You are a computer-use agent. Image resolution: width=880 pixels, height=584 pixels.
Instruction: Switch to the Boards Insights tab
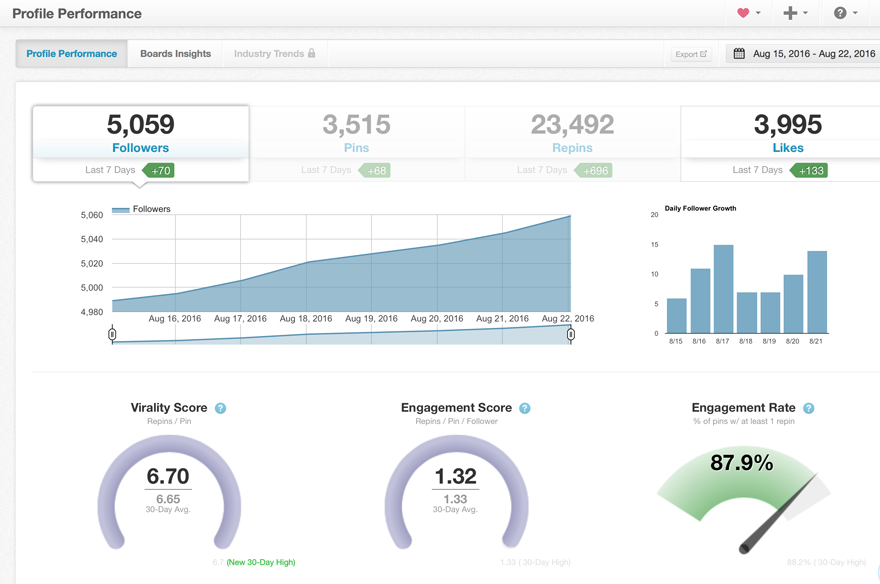(175, 54)
